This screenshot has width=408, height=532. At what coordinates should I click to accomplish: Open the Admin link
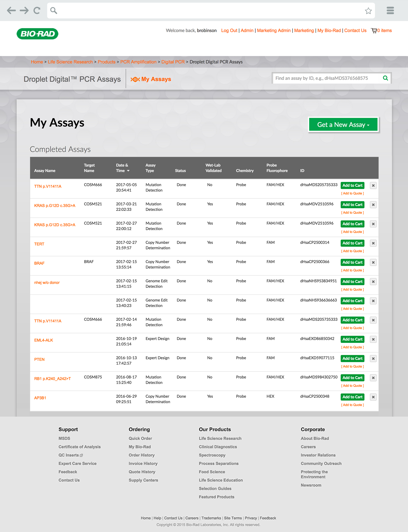[247, 31]
